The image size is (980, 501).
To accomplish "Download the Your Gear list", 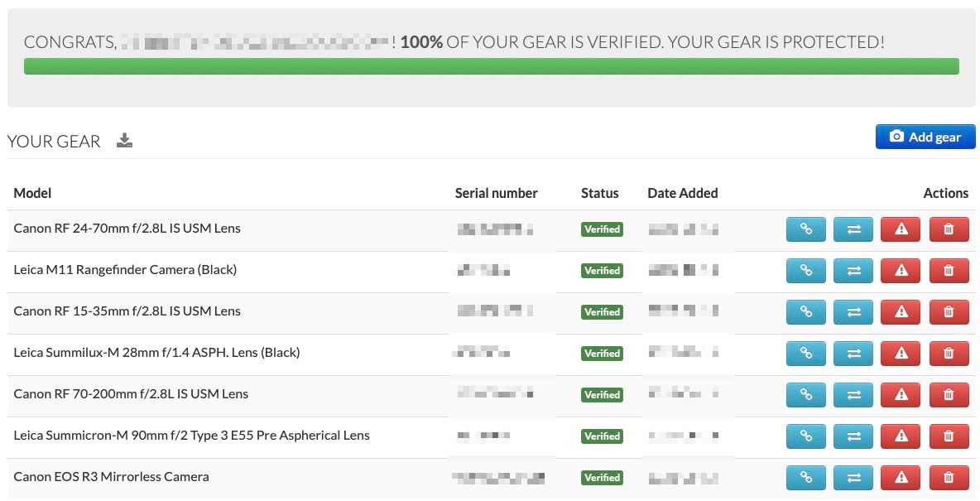I will (124, 141).
